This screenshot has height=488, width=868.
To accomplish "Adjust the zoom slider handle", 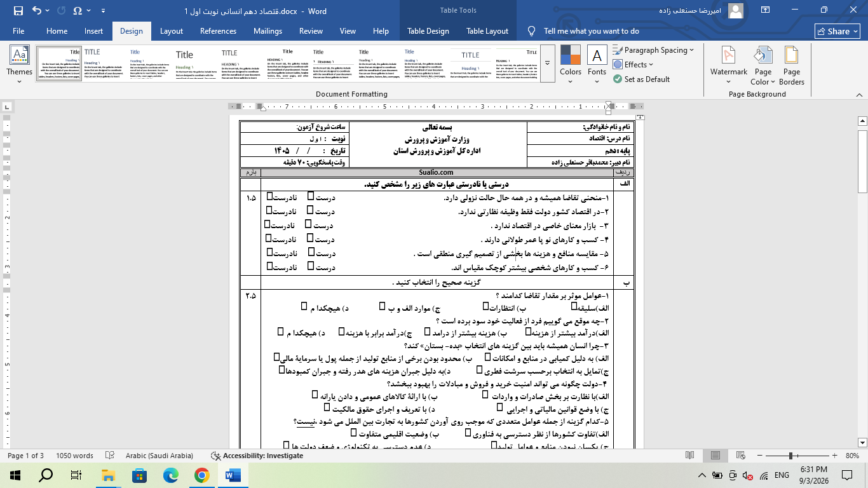I will pyautogui.click(x=790, y=456).
